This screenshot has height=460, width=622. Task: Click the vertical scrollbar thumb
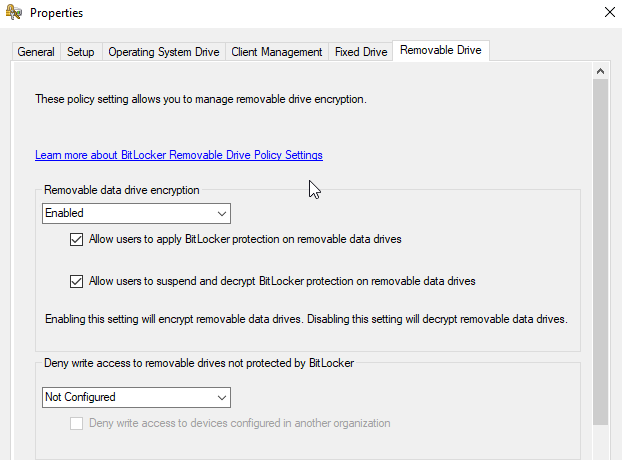click(x=600, y=252)
